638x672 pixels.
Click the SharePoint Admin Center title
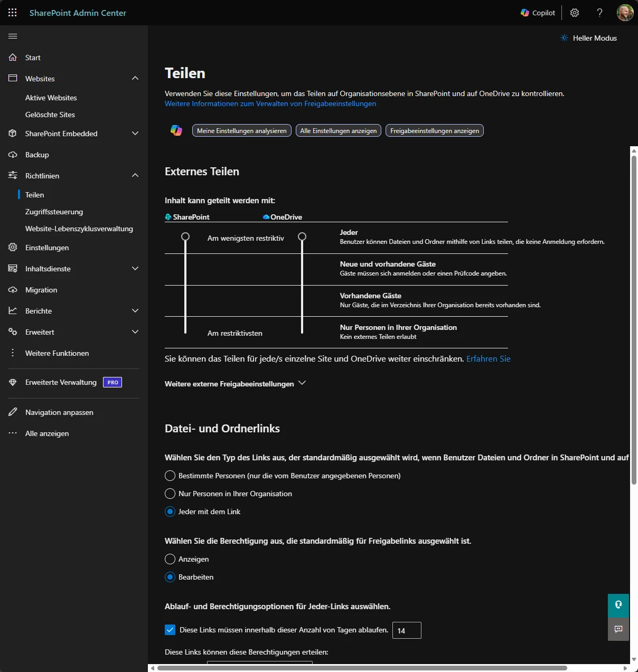(78, 13)
